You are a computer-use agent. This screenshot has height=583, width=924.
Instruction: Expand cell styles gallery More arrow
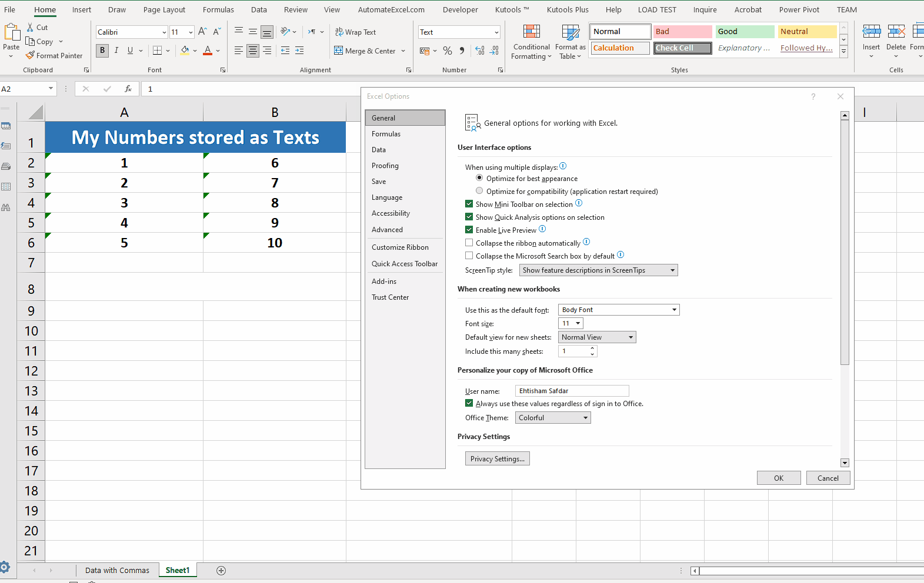point(843,52)
